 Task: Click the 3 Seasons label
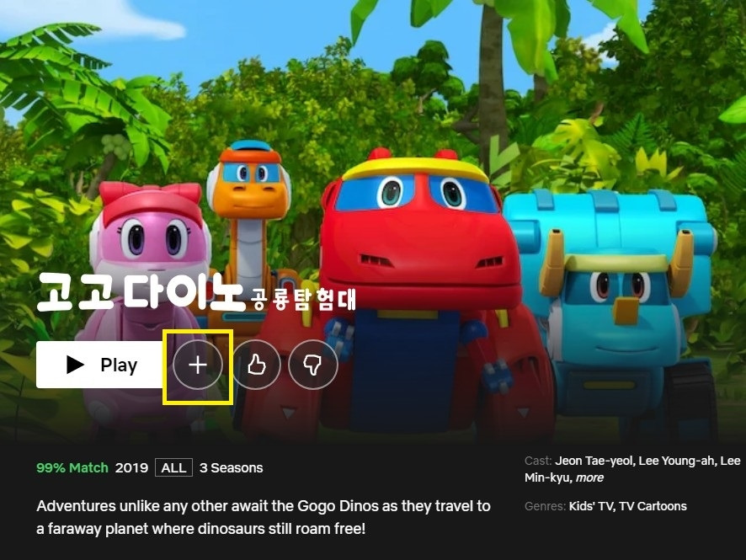click(x=232, y=467)
